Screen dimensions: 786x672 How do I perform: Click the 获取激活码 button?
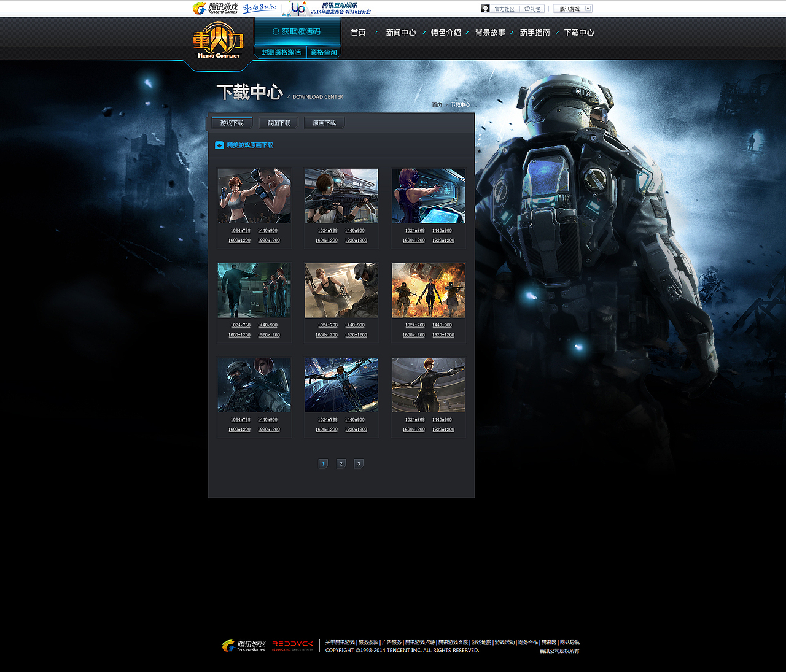(297, 31)
